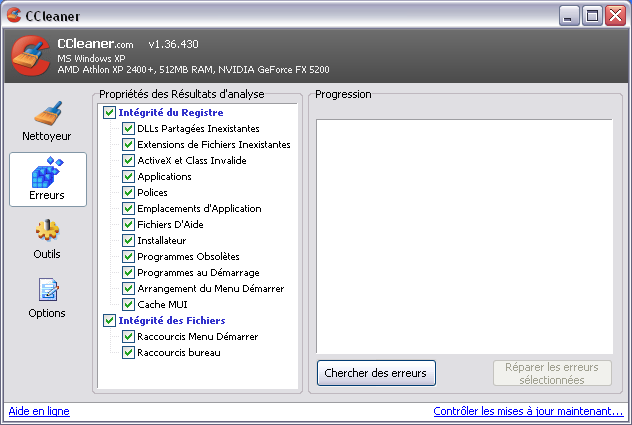This screenshot has width=632, height=425.
Task: Toggle the Intégrité du Registre checkbox
Action: (x=109, y=112)
